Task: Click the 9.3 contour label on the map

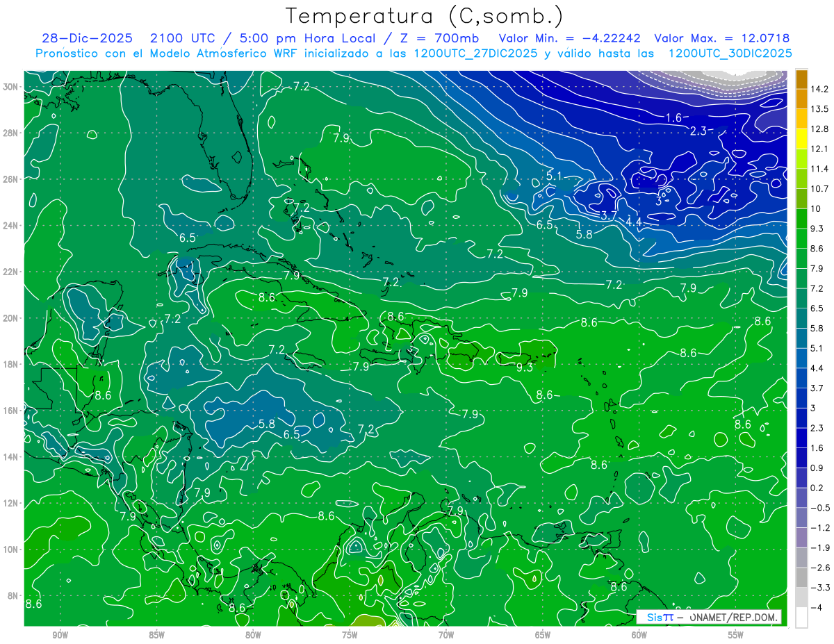Action: pyautogui.click(x=524, y=368)
